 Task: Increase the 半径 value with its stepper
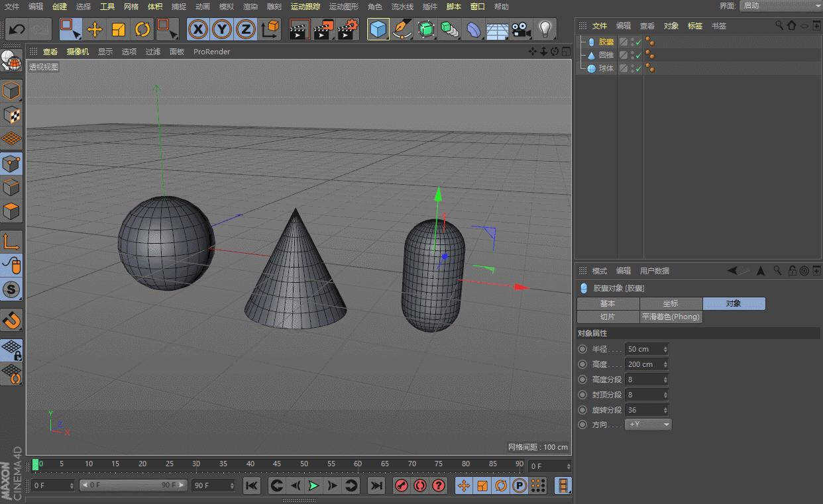[665, 347]
